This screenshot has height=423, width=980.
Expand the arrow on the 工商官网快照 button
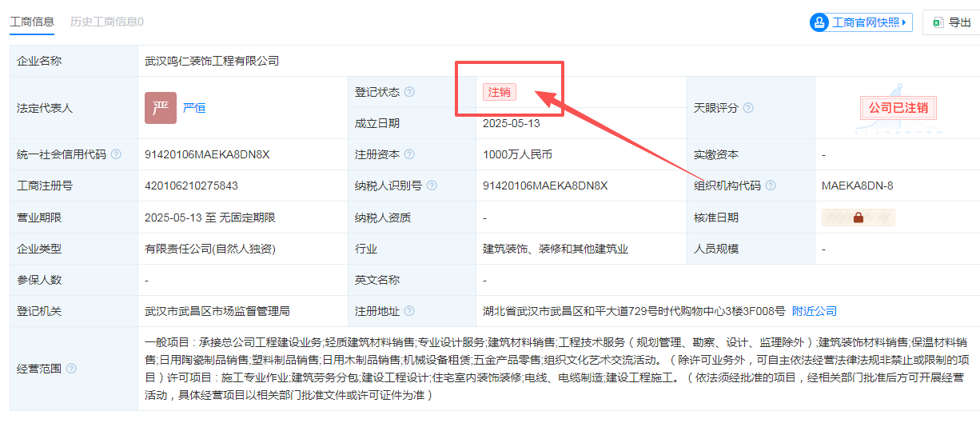pos(904,22)
